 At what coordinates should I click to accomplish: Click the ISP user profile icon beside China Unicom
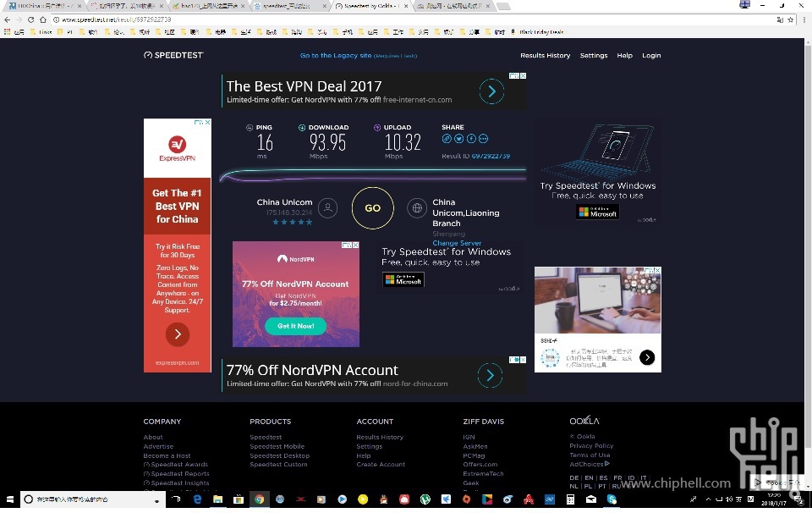pos(328,207)
